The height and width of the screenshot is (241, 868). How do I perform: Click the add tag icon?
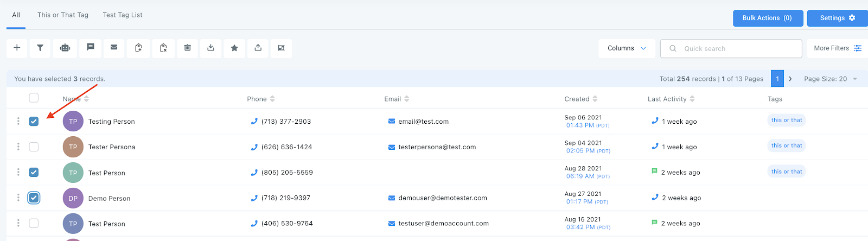click(138, 48)
